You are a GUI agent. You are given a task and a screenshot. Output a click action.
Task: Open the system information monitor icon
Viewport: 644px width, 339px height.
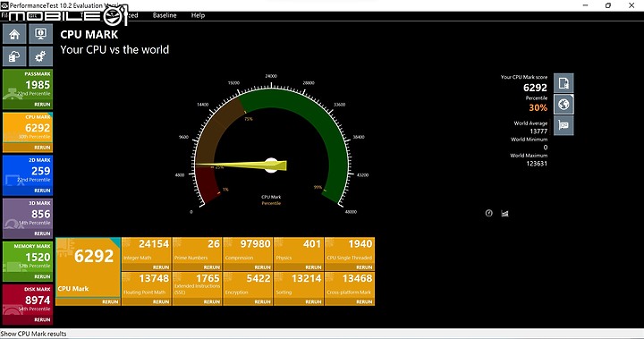point(40,34)
